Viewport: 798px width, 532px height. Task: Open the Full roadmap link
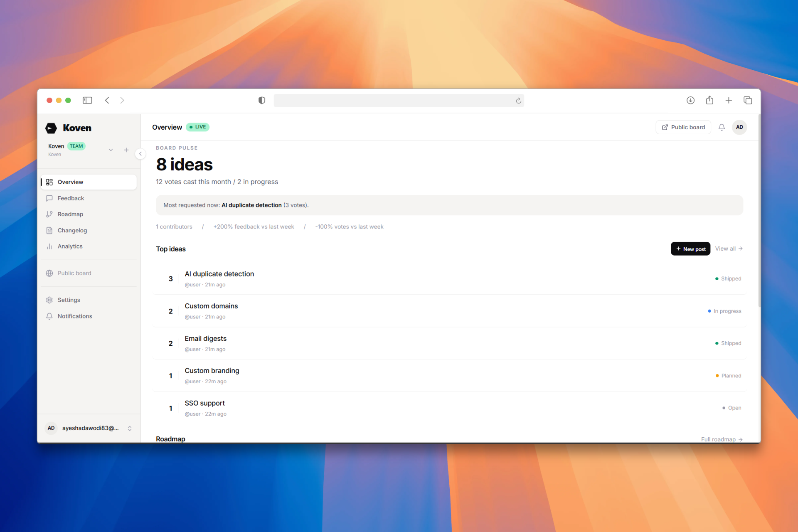[722, 439]
